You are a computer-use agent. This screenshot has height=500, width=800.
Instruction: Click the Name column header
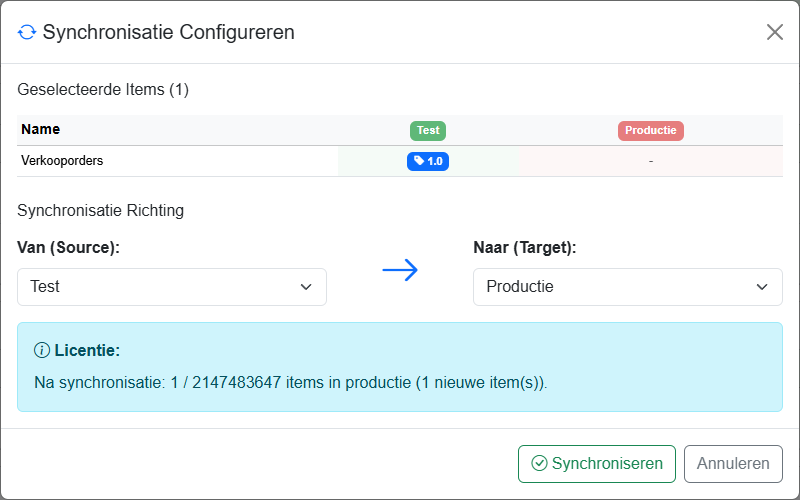click(40, 129)
